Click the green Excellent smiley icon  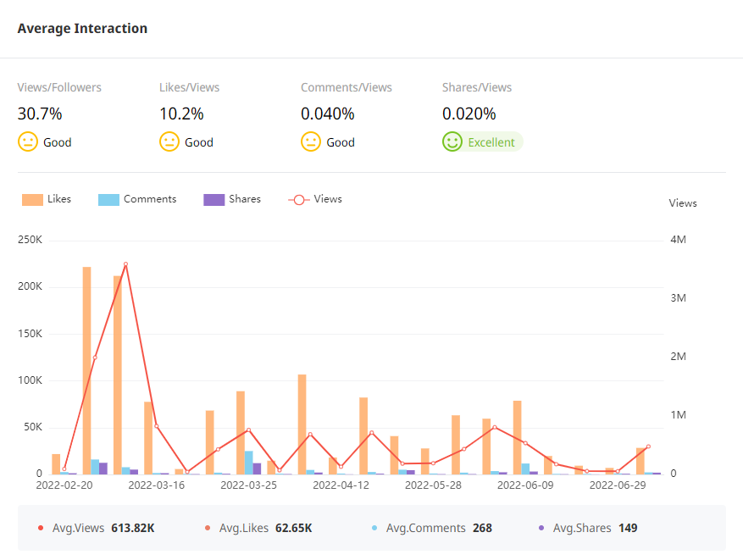(452, 141)
